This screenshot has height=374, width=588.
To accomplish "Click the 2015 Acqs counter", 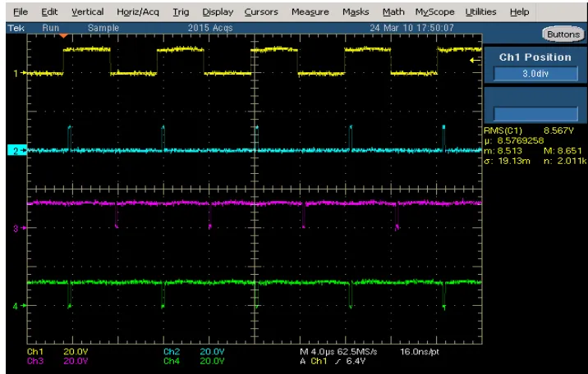I will coord(210,28).
